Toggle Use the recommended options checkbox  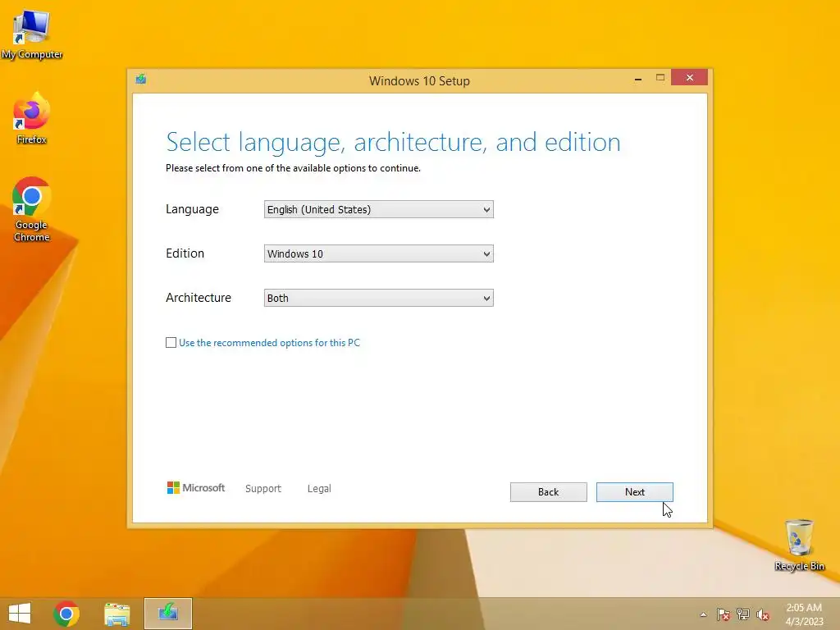pos(171,342)
